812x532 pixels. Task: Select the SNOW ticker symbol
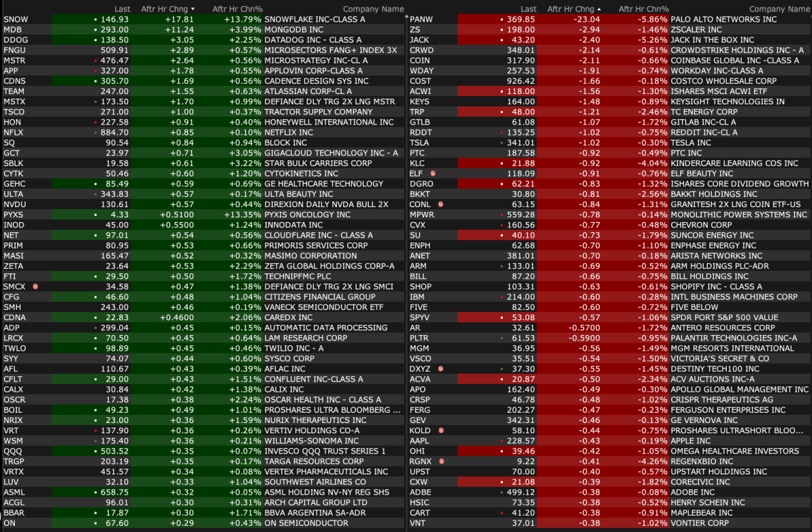pos(16,20)
